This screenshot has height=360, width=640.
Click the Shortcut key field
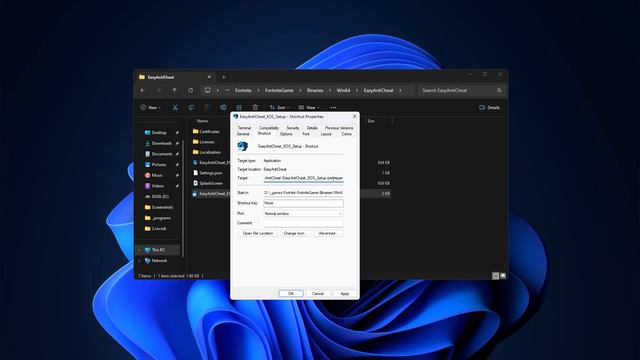[x=303, y=203]
